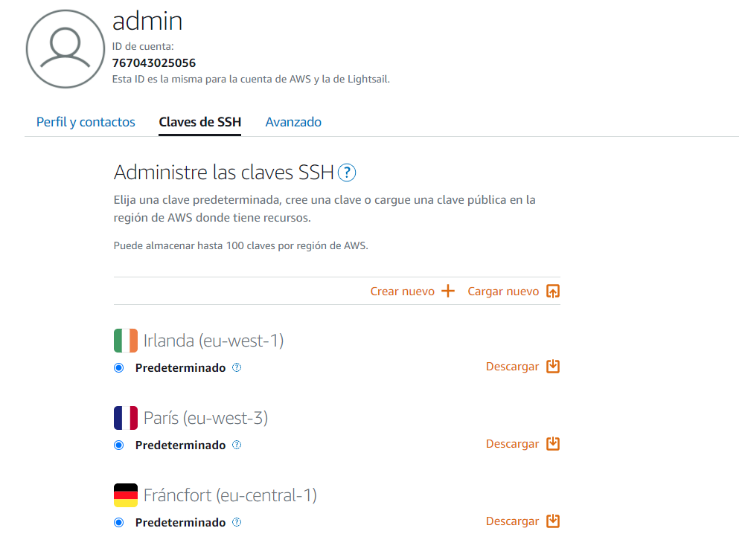
Task: Switch to the Perfil y contactos tab
Action: [x=86, y=122]
